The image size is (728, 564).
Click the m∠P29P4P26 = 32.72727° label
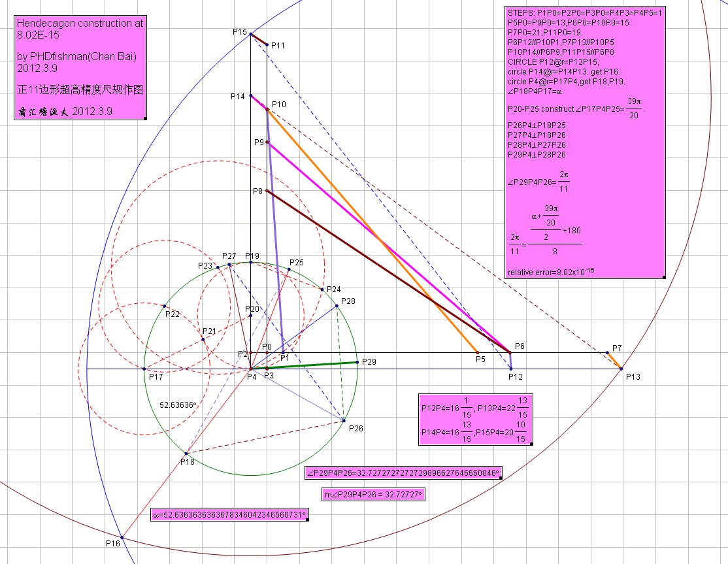373,494
